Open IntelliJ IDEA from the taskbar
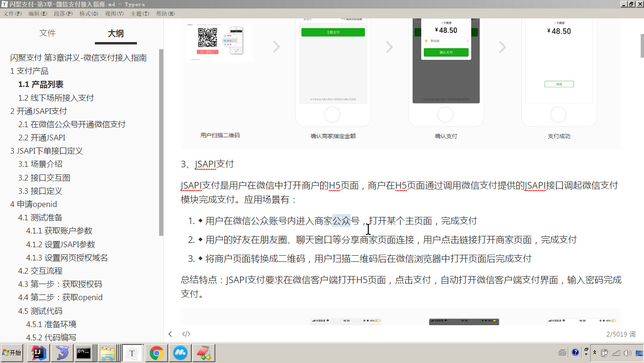The width and height of the screenshot is (644, 363). [39, 353]
